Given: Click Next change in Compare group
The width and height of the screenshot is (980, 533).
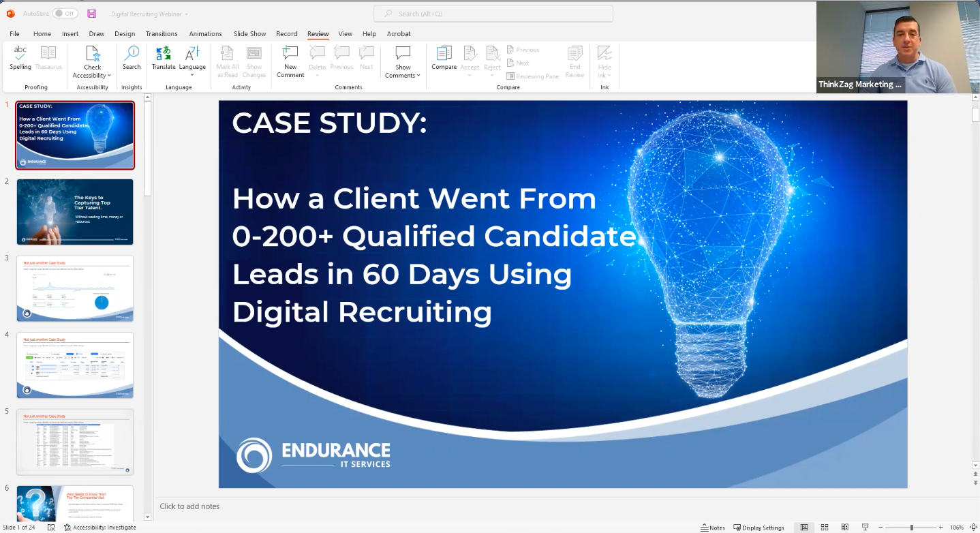Looking at the screenshot, I should point(518,63).
